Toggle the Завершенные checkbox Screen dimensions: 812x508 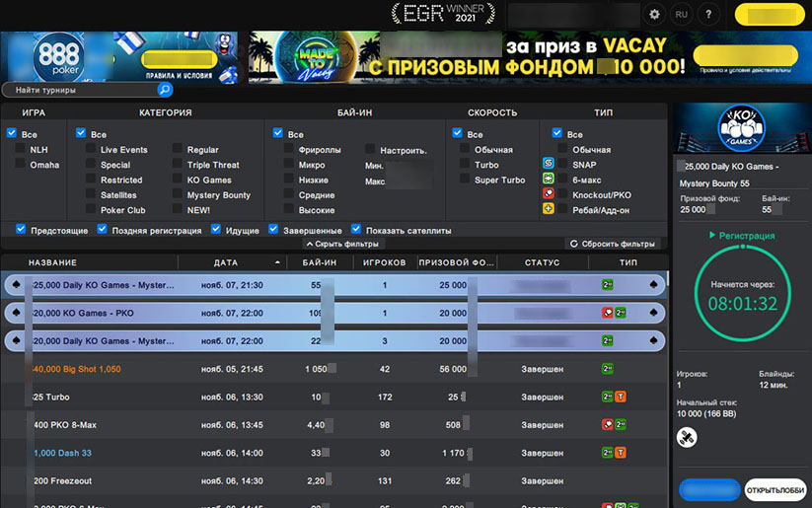273,229
